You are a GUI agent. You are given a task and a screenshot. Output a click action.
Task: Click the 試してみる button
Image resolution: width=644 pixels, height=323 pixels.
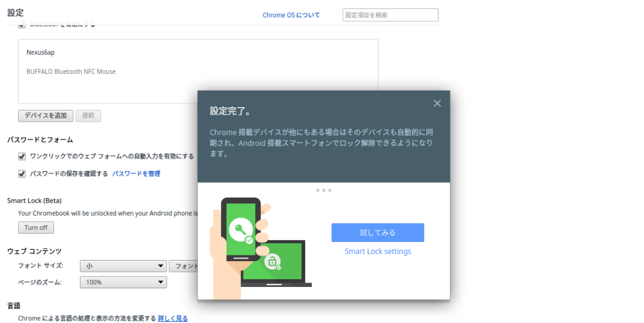point(377,233)
